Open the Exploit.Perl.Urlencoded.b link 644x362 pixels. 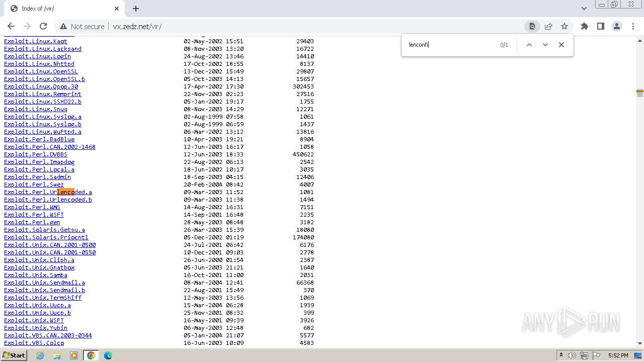[48, 200]
